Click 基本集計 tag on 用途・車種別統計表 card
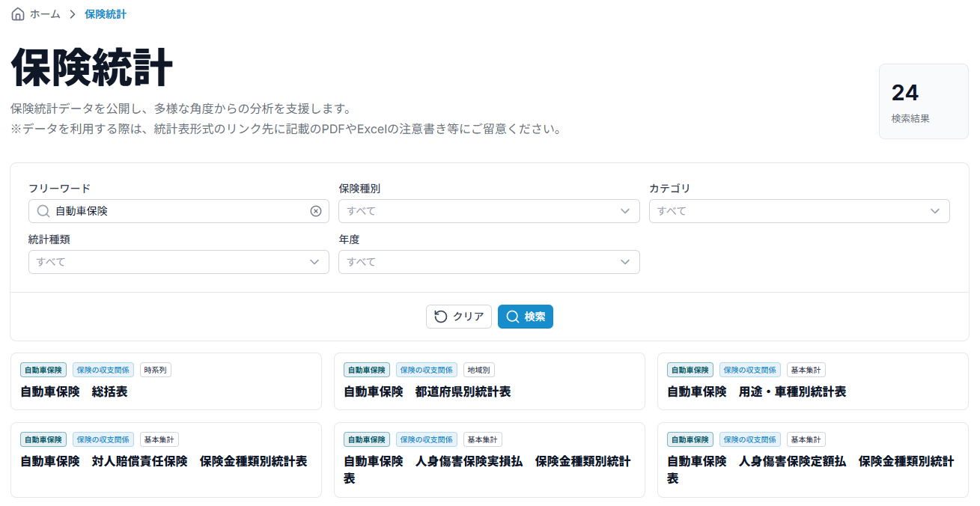 point(806,370)
